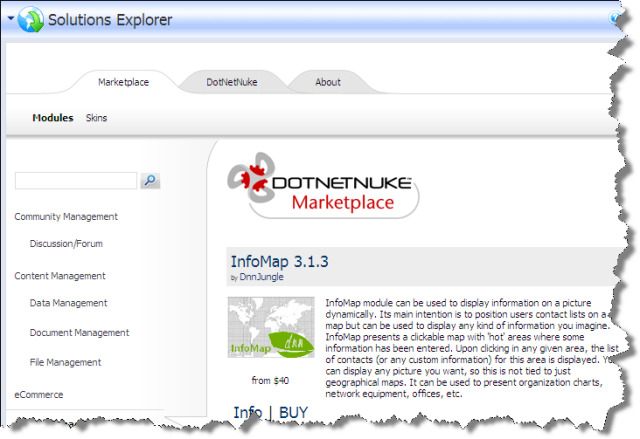Open Data Management subcategory
Screen dimensions: 640x439
(69, 303)
